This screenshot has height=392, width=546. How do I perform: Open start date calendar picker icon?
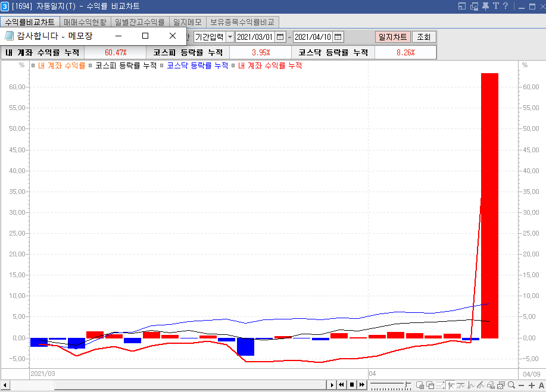[x=280, y=37]
